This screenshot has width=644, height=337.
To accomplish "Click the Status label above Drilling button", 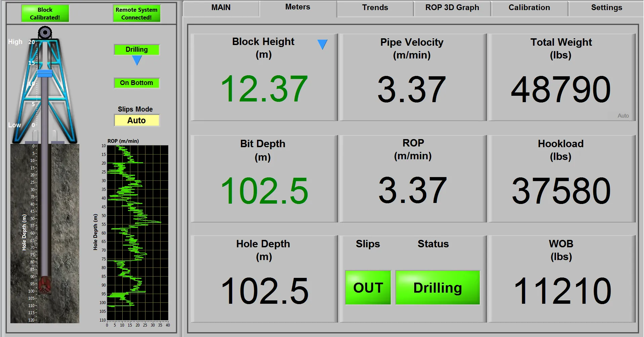I will [x=433, y=244].
